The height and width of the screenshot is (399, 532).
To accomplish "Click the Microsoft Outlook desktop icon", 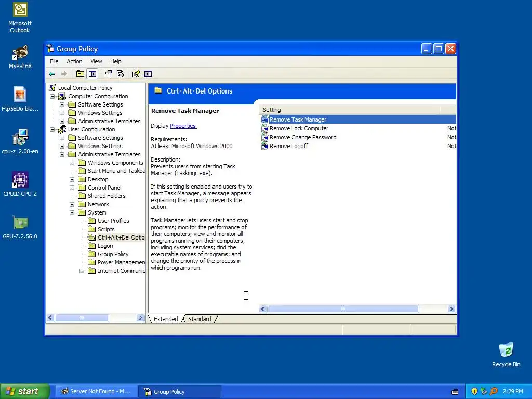I will coord(20,18).
